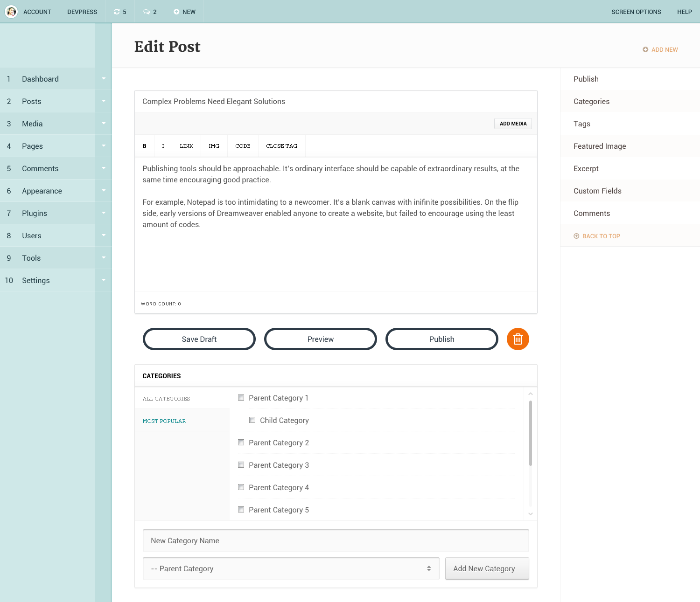Focus the post title field
Screen dimensions: 700x602
point(336,101)
